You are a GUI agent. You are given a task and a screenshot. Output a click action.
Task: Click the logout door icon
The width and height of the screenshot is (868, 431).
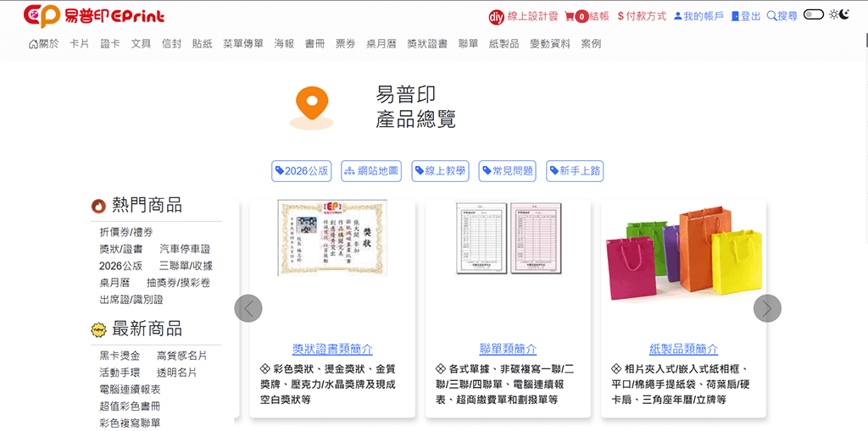pos(735,17)
